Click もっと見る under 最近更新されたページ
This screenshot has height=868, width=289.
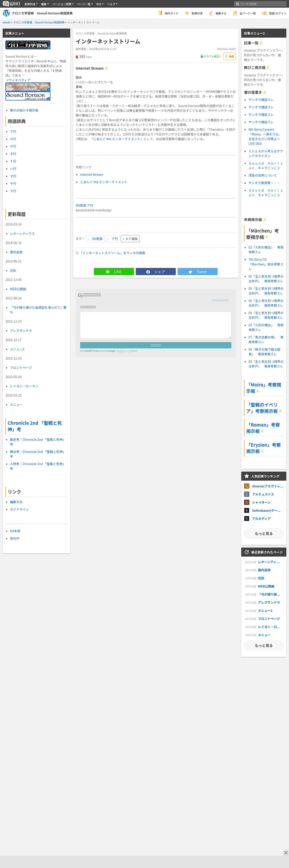click(264, 646)
